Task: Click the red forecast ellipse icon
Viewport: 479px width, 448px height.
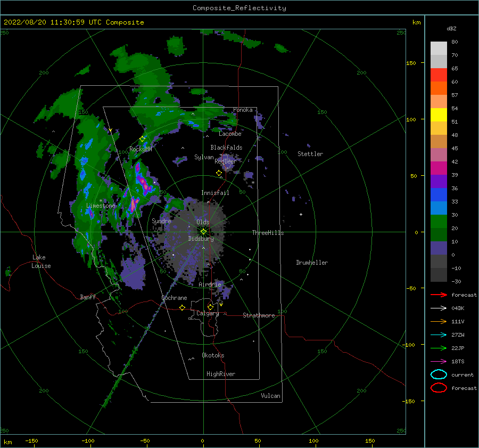Action: (x=439, y=388)
